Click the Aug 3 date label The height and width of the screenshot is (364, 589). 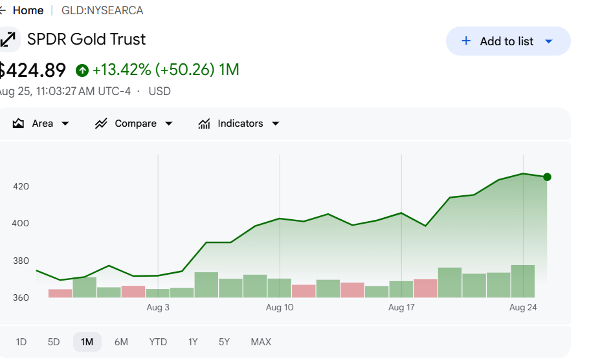click(158, 307)
